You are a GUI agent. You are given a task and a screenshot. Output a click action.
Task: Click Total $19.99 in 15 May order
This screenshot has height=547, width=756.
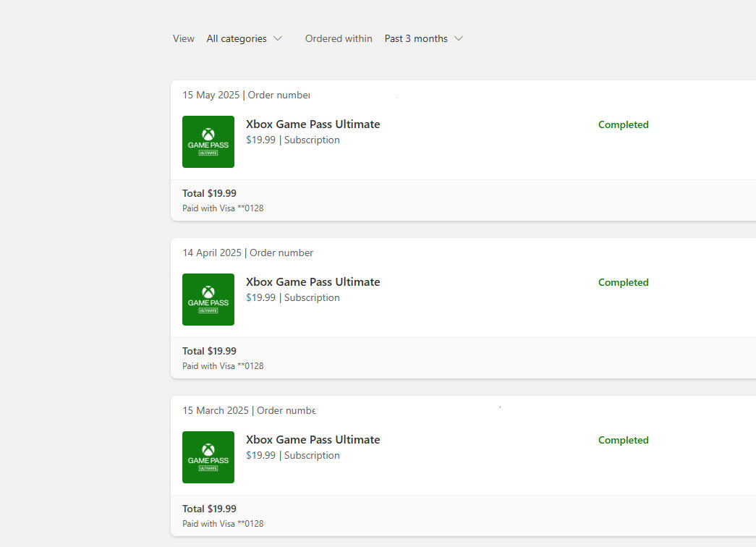(209, 193)
